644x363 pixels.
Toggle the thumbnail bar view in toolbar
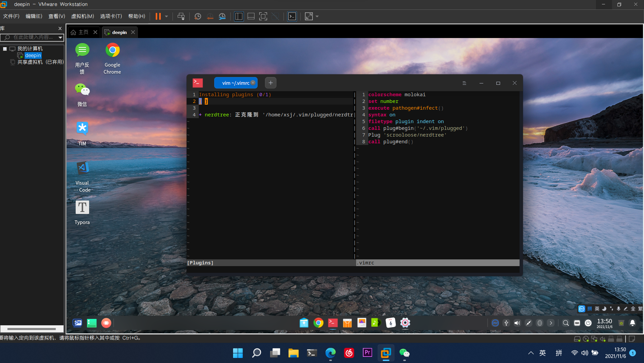251,16
